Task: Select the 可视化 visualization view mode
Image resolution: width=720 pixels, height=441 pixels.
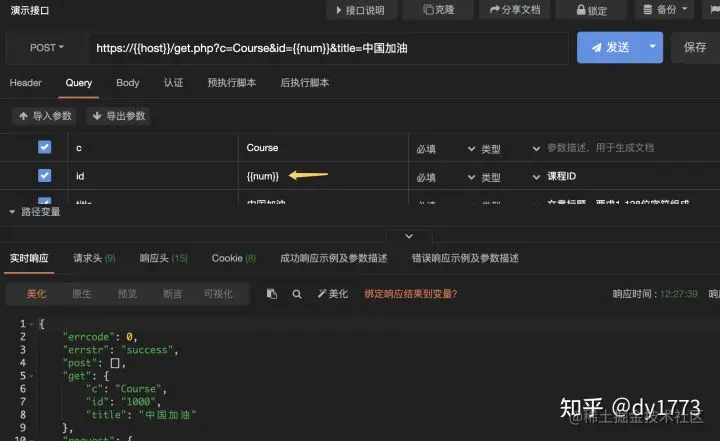Action: point(218,294)
